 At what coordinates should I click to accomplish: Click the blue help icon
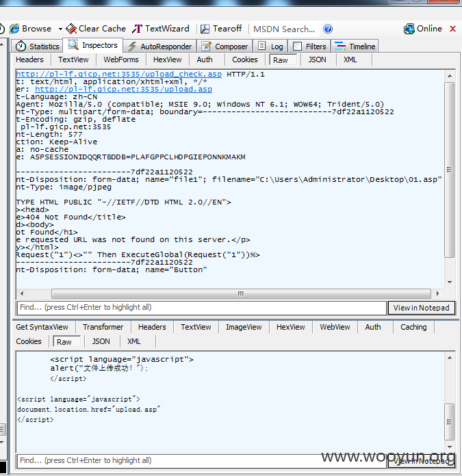[x=328, y=29]
